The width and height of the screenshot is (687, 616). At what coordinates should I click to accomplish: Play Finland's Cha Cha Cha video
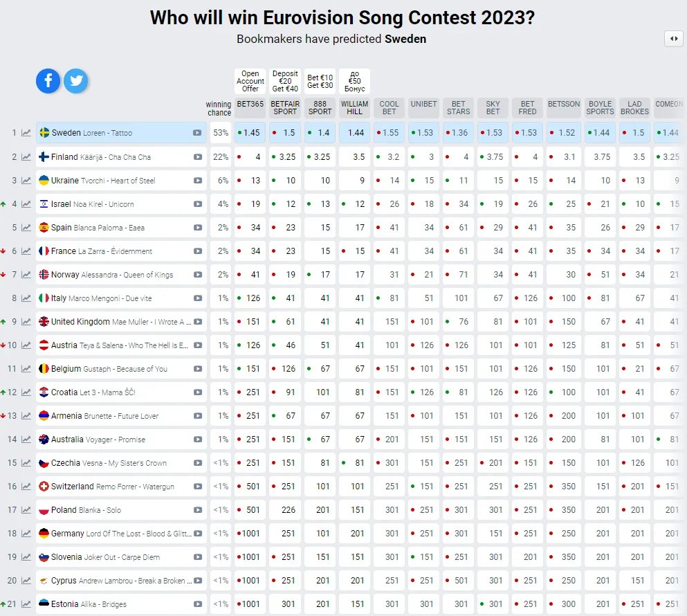(x=198, y=157)
